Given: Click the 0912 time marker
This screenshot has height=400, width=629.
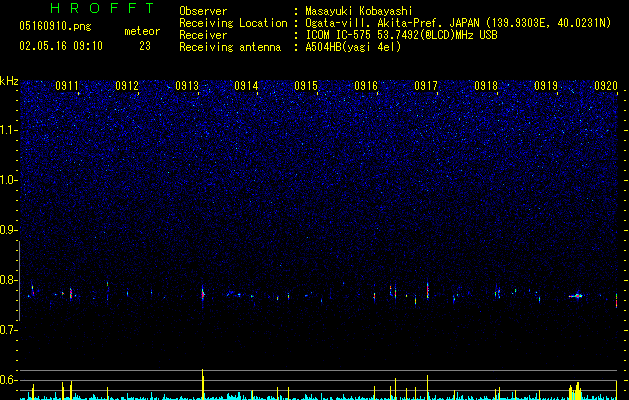Looking at the screenshot, I should pyautogui.click(x=127, y=86).
